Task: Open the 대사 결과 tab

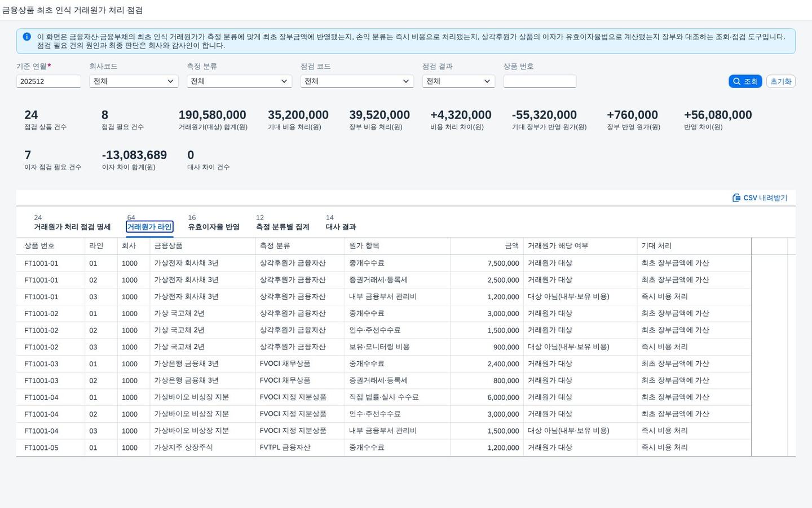Action: [x=341, y=223]
